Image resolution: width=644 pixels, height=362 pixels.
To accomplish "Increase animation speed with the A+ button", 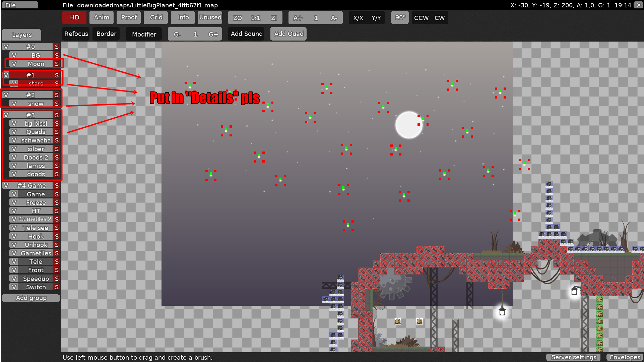I will [x=298, y=18].
